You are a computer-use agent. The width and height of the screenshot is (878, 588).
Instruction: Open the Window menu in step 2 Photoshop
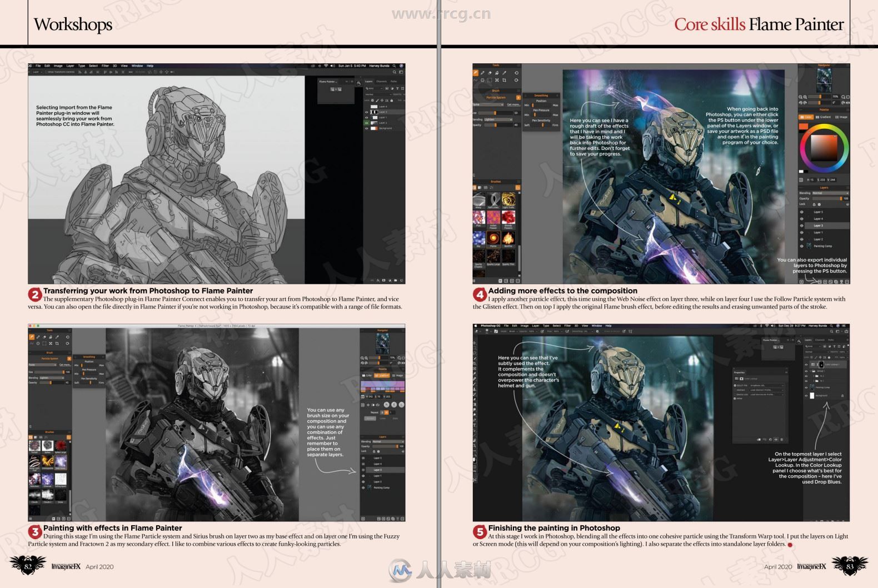(x=137, y=66)
